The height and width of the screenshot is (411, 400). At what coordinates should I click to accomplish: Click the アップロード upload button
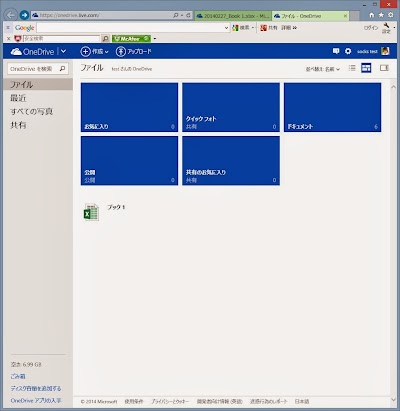click(134, 51)
